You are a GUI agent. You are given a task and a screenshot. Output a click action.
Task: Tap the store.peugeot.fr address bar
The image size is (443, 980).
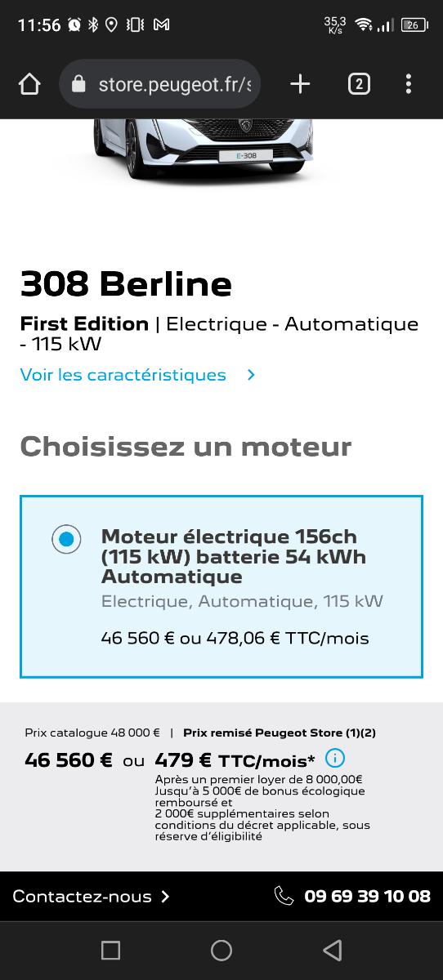(x=160, y=84)
